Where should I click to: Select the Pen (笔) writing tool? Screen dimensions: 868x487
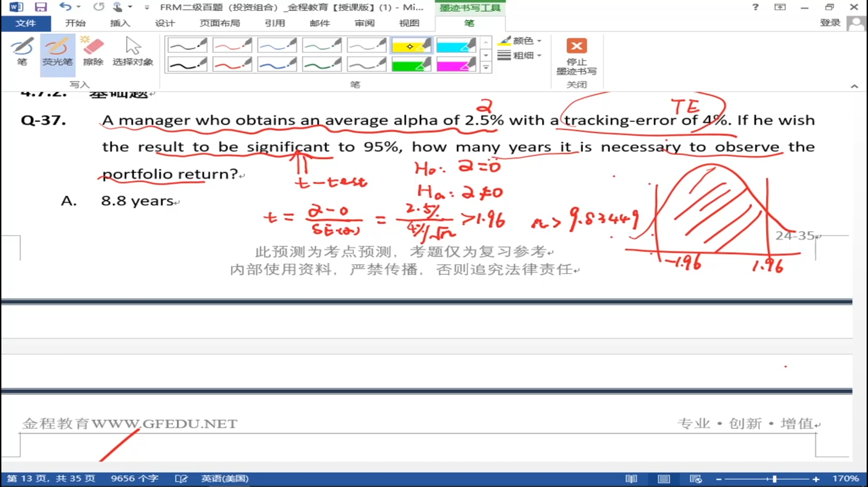(x=22, y=52)
